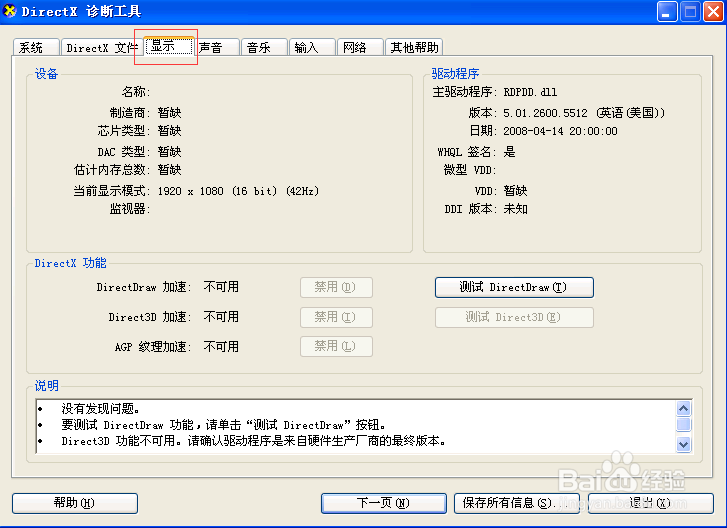Click the 测试 Direct3D(E) button
Image resolution: width=727 pixels, height=528 pixels.
[x=514, y=318]
